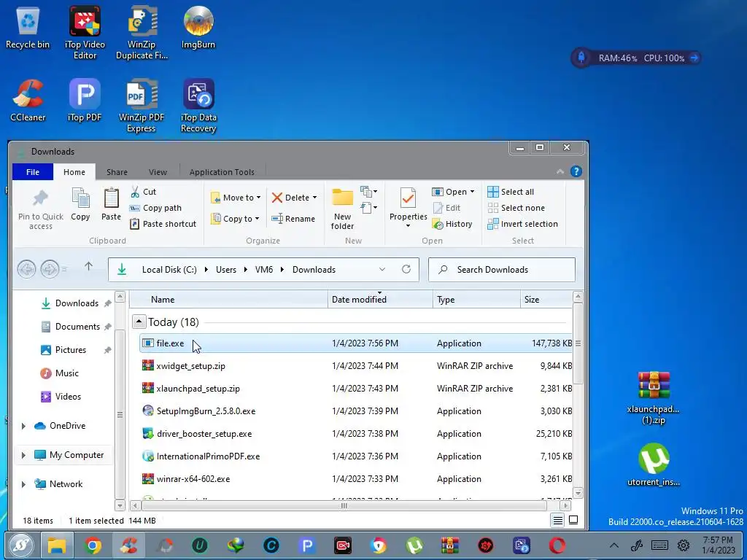Open WinRAR from the taskbar

449,545
